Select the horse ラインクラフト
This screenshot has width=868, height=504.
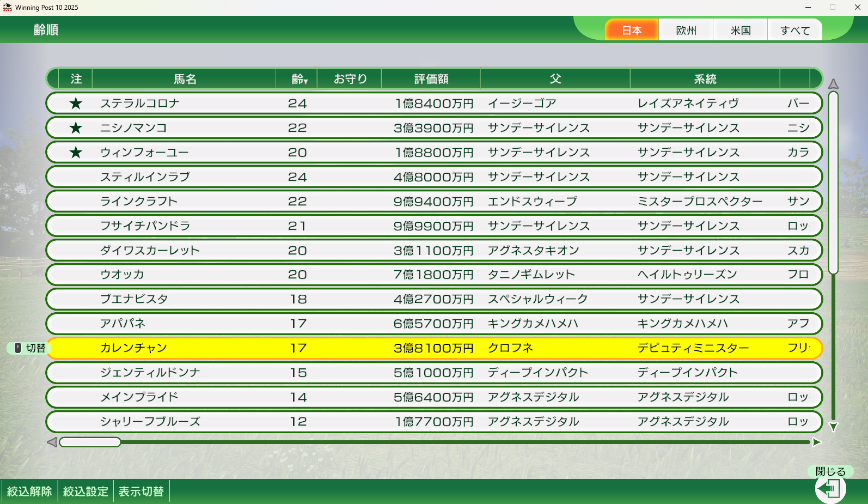tap(434, 201)
